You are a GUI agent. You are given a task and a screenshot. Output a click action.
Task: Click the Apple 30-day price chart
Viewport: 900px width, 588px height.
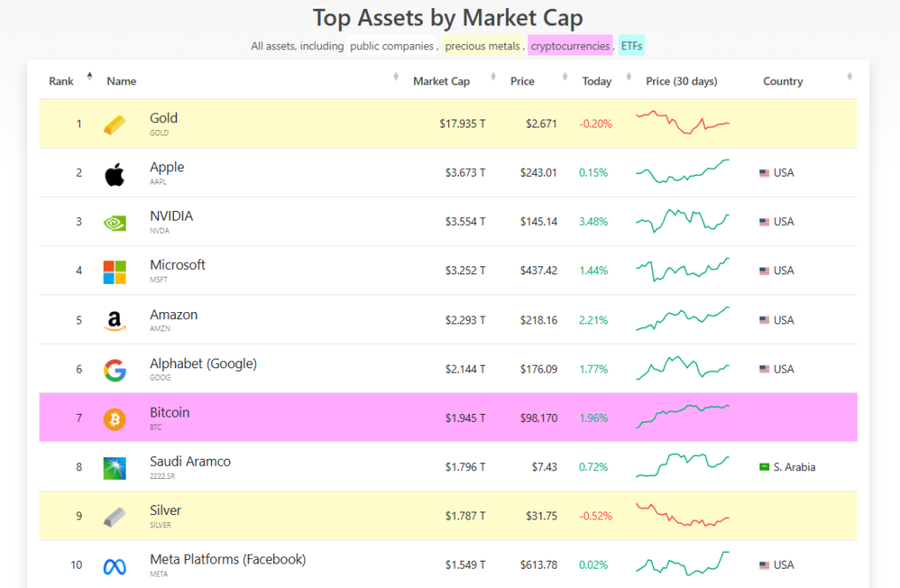pyautogui.click(x=682, y=171)
